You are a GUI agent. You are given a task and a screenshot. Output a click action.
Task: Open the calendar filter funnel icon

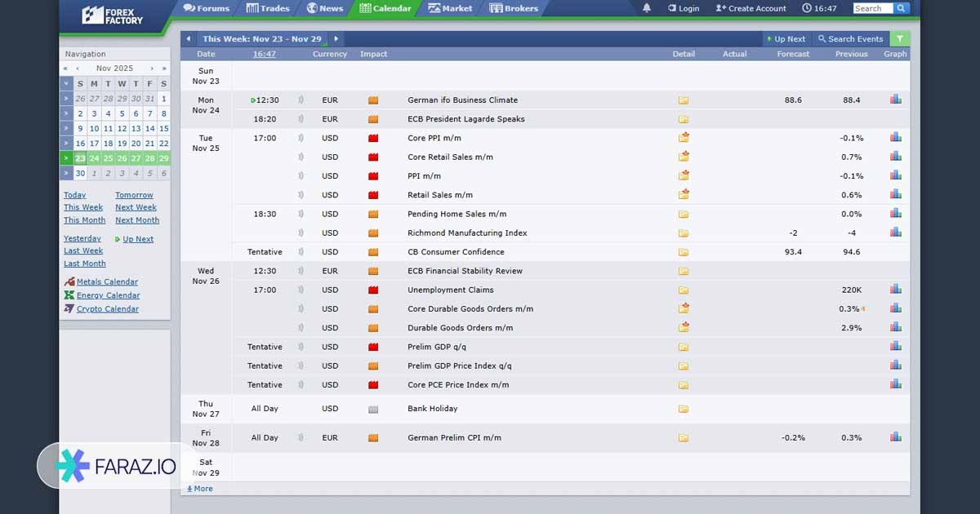pyautogui.click(x=900, y=38)
